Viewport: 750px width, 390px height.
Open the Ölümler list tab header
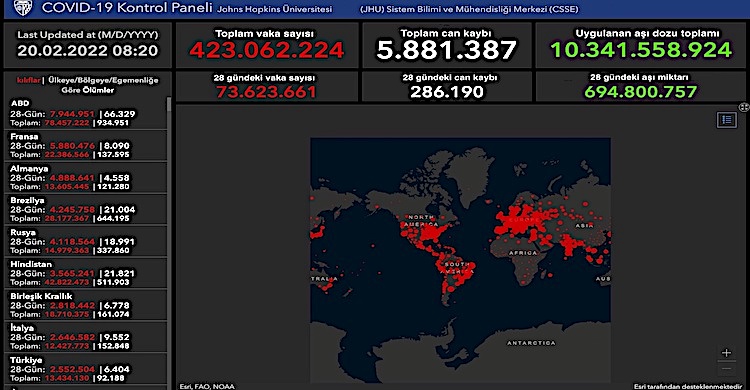(104, 85)
